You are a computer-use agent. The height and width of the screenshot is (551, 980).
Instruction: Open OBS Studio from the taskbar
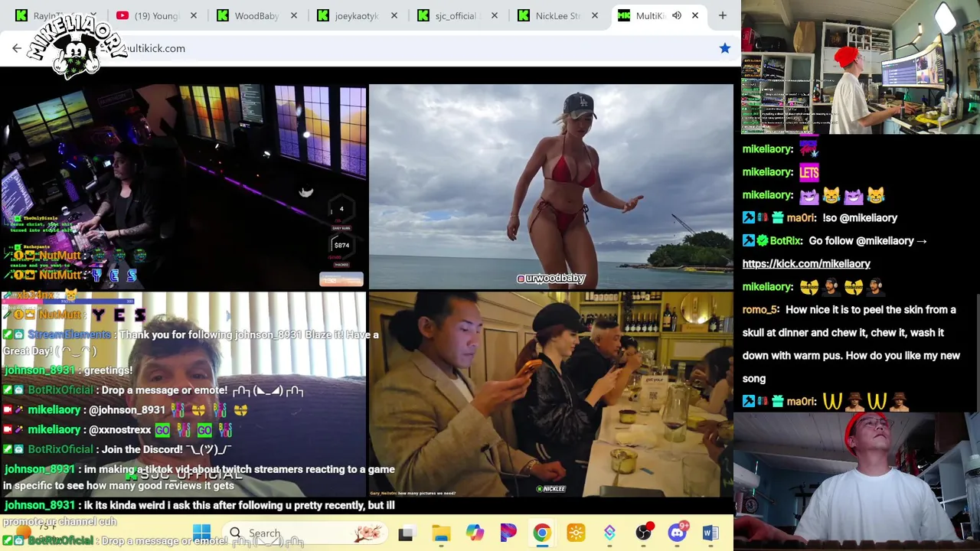(x=644, y=533)
